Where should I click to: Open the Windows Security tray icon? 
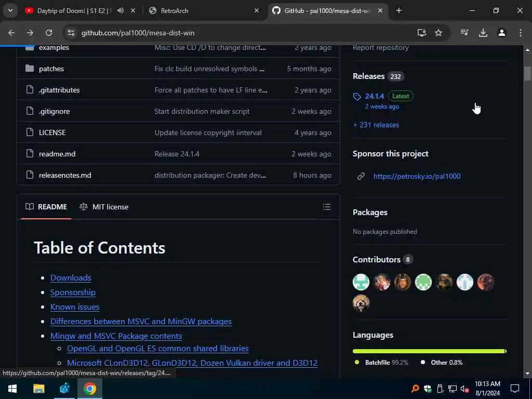(428, 389)
